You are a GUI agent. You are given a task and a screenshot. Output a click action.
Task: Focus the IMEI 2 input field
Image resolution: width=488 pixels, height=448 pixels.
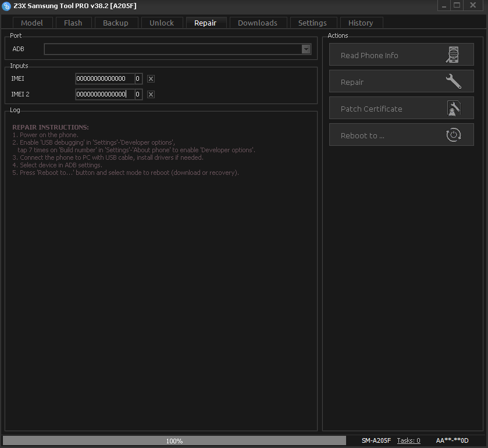click(105, 94)
